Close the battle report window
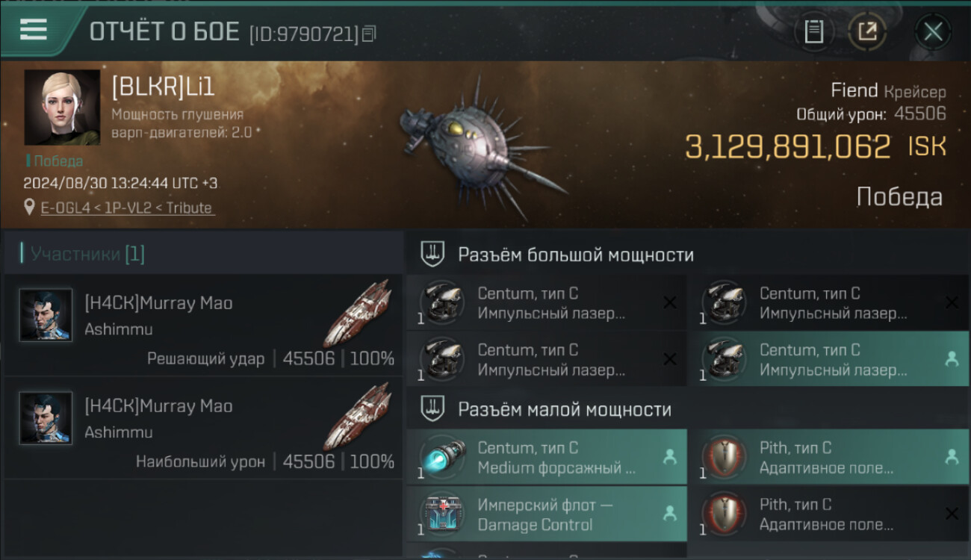 933,32
